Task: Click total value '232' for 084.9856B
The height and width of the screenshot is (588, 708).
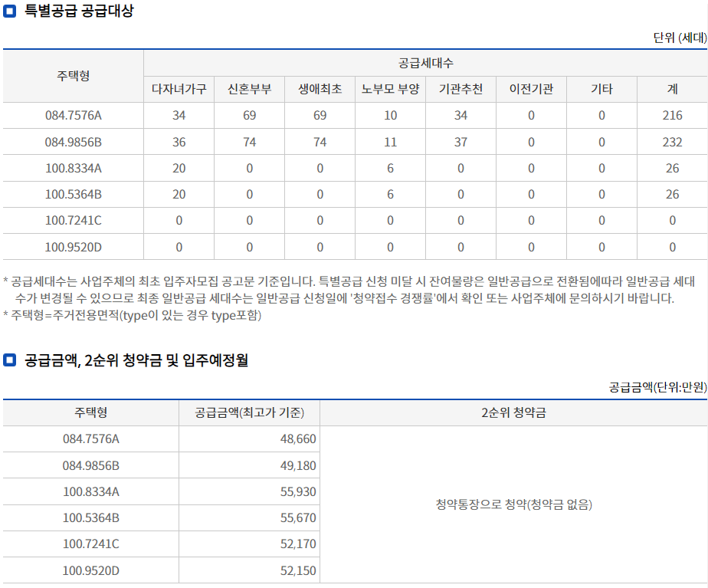Action: [x=672, y=143]
